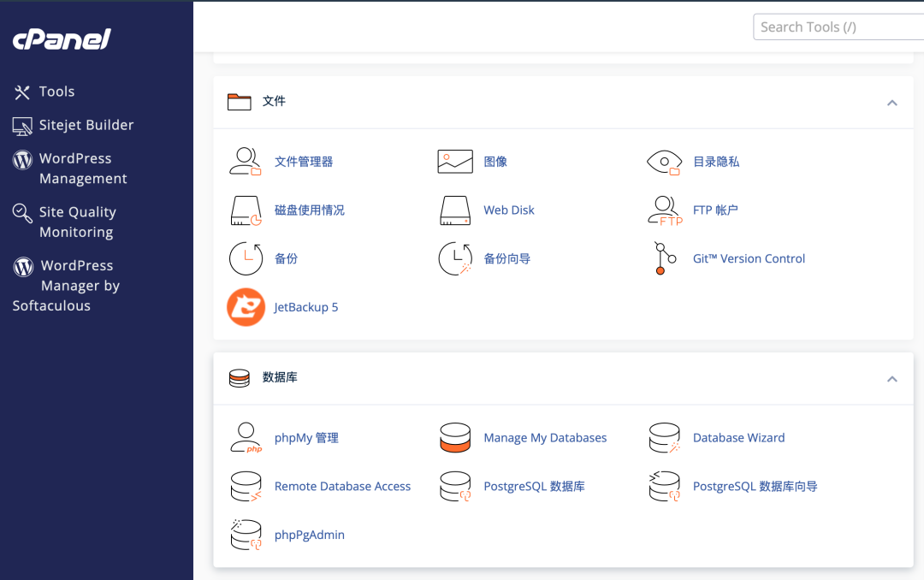The image size is (924, 580).
Task: Open the Web Disk link
Action: tap(508, 210)
